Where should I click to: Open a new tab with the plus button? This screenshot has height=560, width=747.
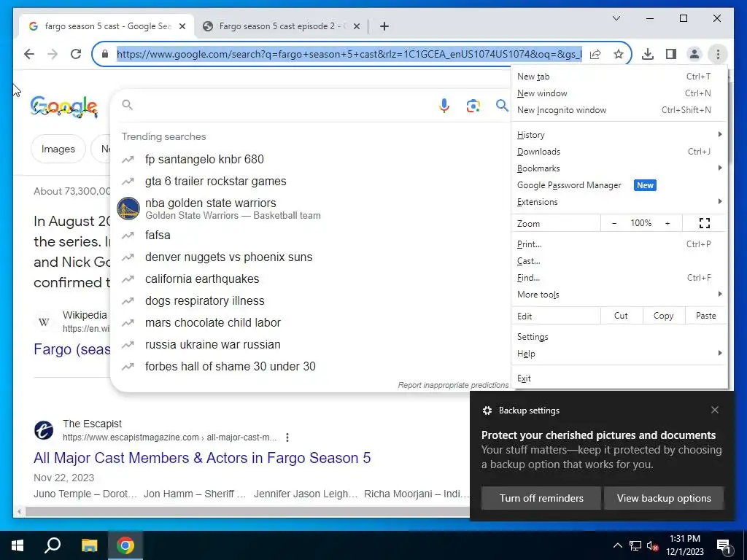point(384,26)
